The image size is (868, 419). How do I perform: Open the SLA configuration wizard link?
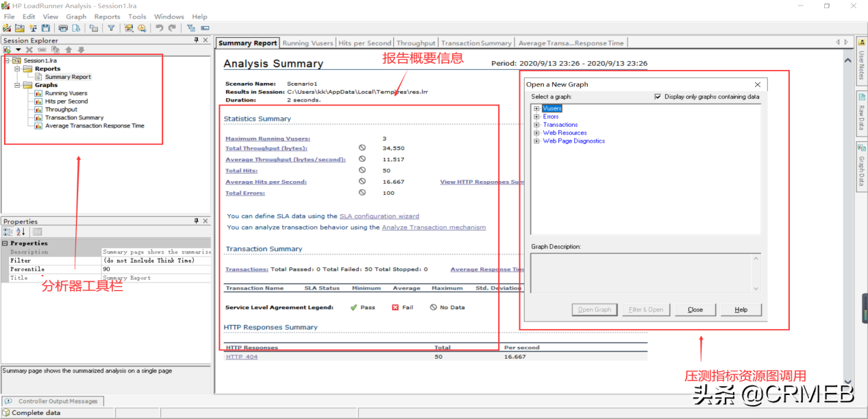tap(379, 216)
